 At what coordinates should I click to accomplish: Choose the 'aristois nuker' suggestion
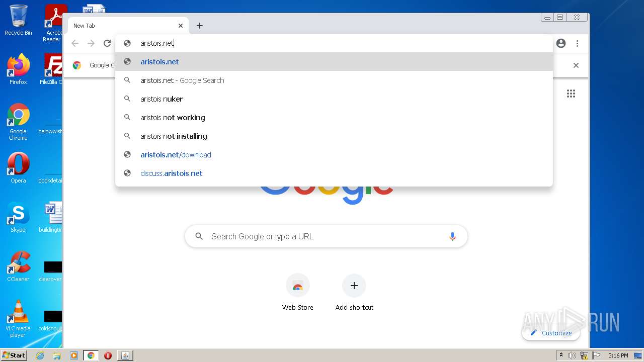click(x=334, y=99)
